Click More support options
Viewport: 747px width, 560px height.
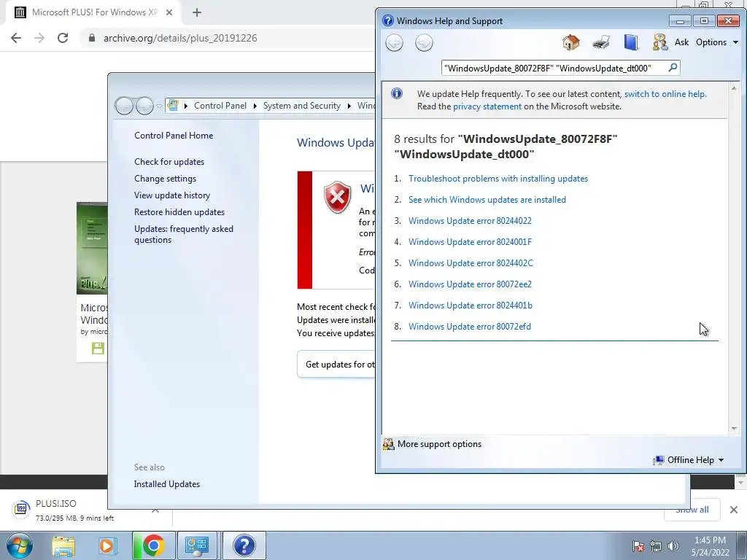(439, 444)
